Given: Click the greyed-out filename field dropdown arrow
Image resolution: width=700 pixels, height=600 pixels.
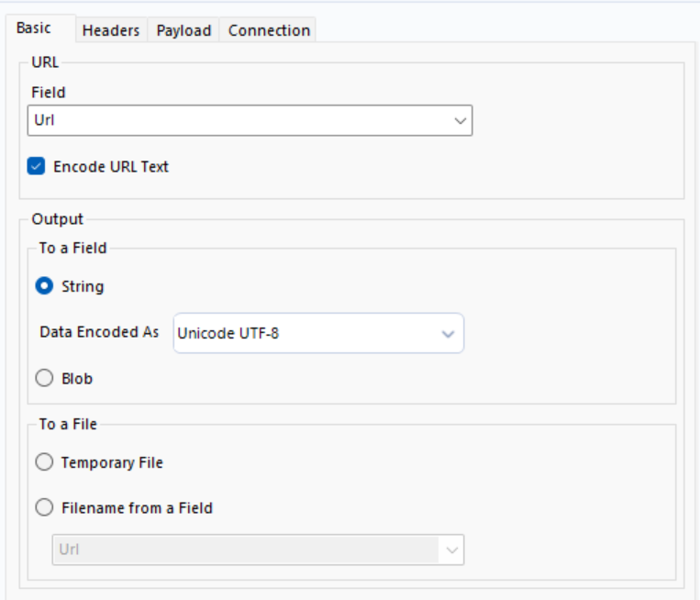Looking at the screenshot, I should click(450, 550).
